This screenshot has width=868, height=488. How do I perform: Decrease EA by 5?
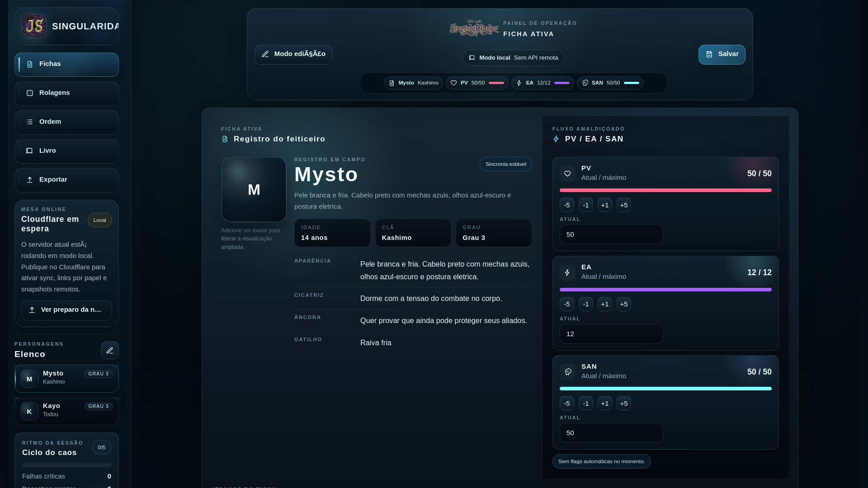tap(567, 304)
